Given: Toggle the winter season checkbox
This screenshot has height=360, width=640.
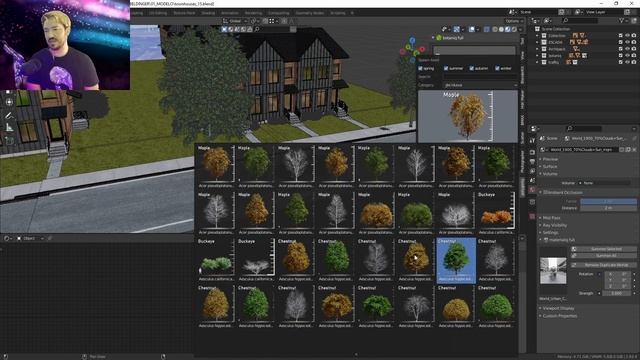Looking at the screenshot, I should pyautogui.click(x=497, y=68).
